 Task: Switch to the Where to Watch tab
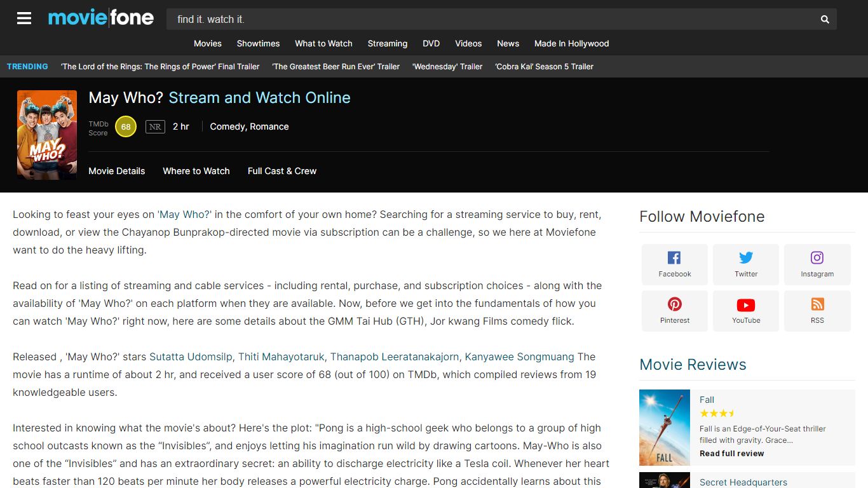tap(196, 171)
